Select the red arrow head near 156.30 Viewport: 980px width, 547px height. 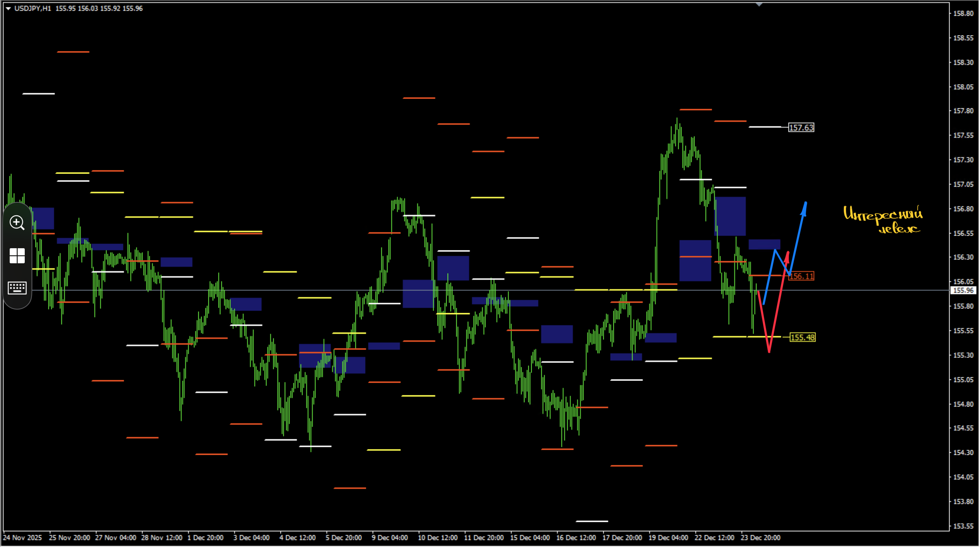point(787,257)
